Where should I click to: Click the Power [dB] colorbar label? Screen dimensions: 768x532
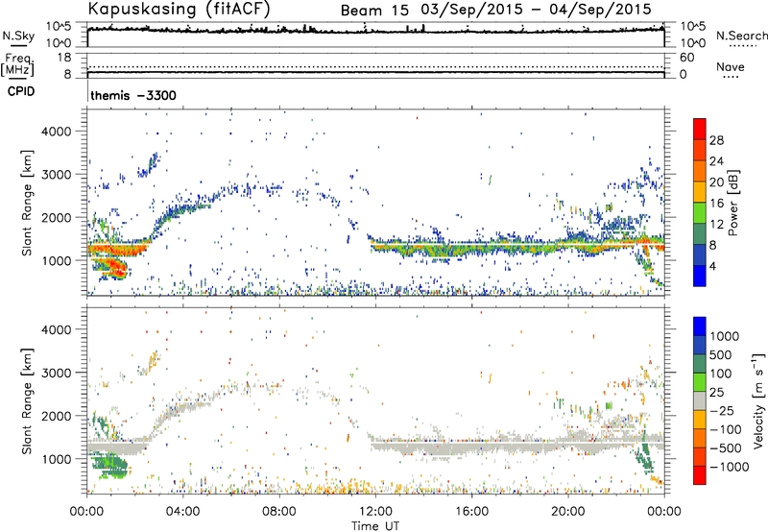732,203
